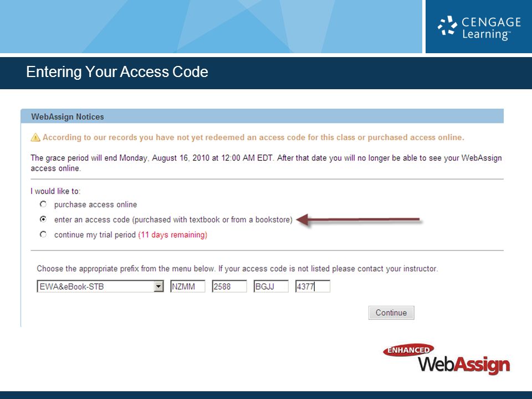532x399 pixels.
Task: Click the Cengage Learning logo
Action: pyautogui.click(x=479, y=28)
